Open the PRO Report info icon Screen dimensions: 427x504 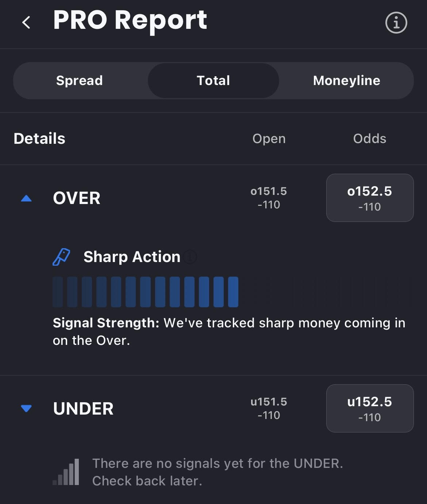(x=396, y=23)
